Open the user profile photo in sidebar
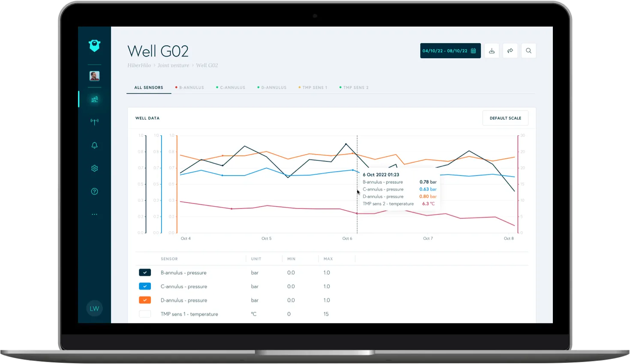 (x=94, y=76)
